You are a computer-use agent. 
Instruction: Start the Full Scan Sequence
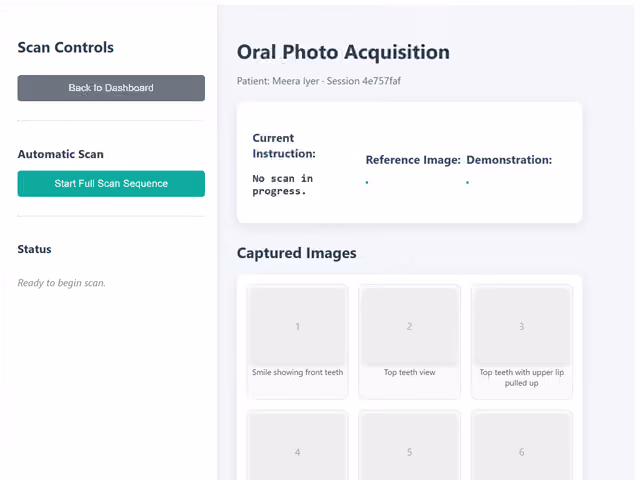pyautogui.click(x=111, y=184)
